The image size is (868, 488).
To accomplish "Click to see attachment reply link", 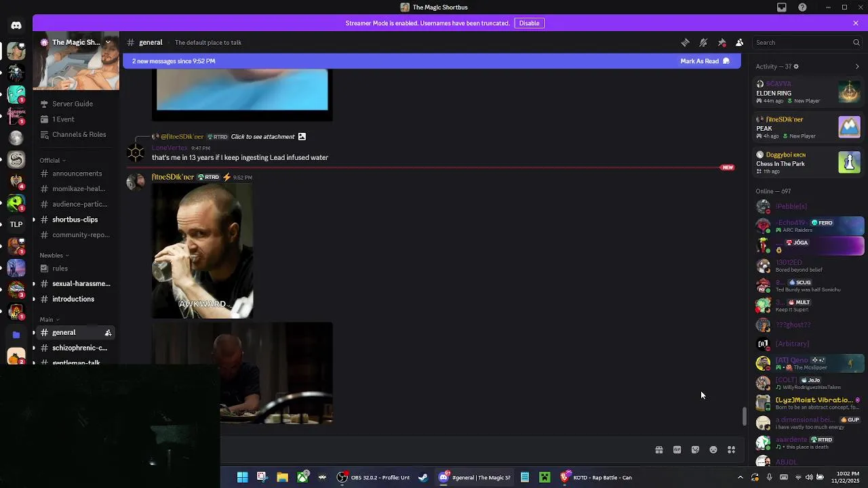I will click(262, 137).
